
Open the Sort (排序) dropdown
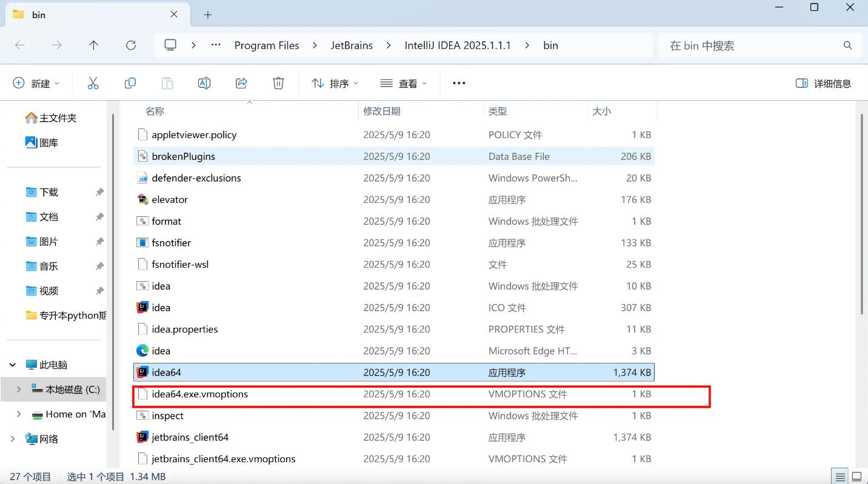[x=335, y=83]
